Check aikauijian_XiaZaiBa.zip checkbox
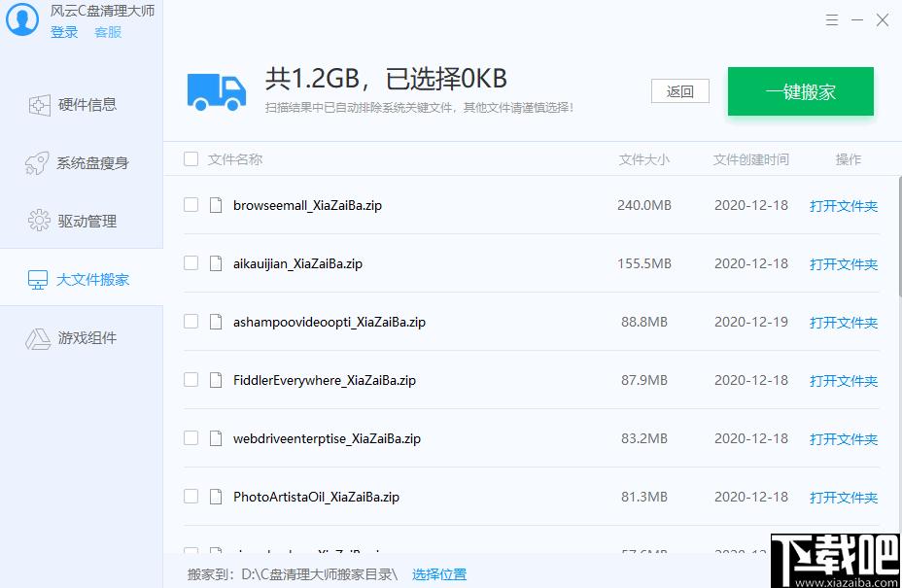 (191, 263)
